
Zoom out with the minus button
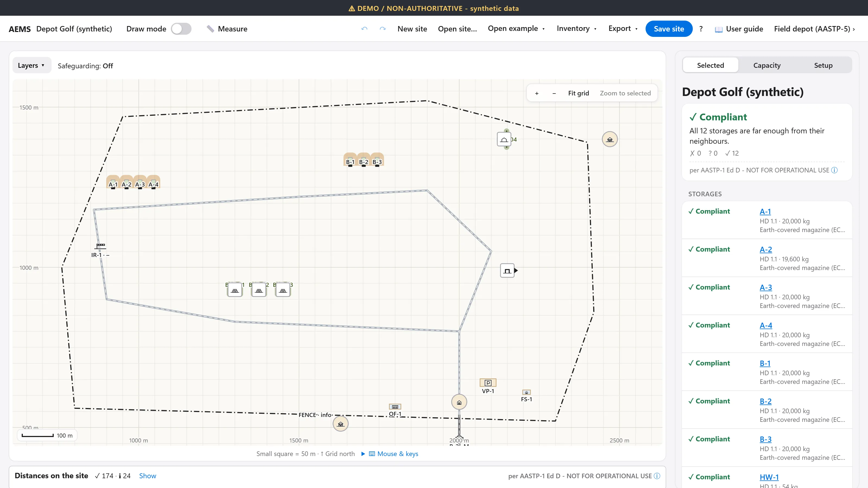coord(554,93)
